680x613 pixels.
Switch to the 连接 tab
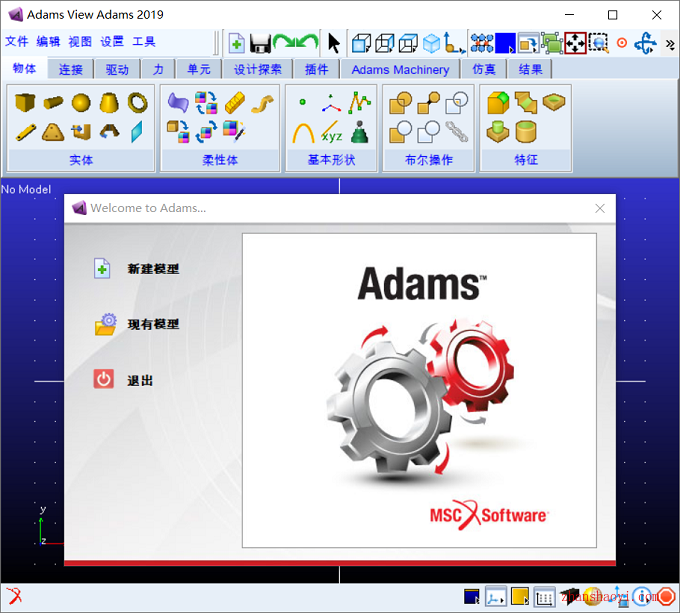(x=70, y=69)
